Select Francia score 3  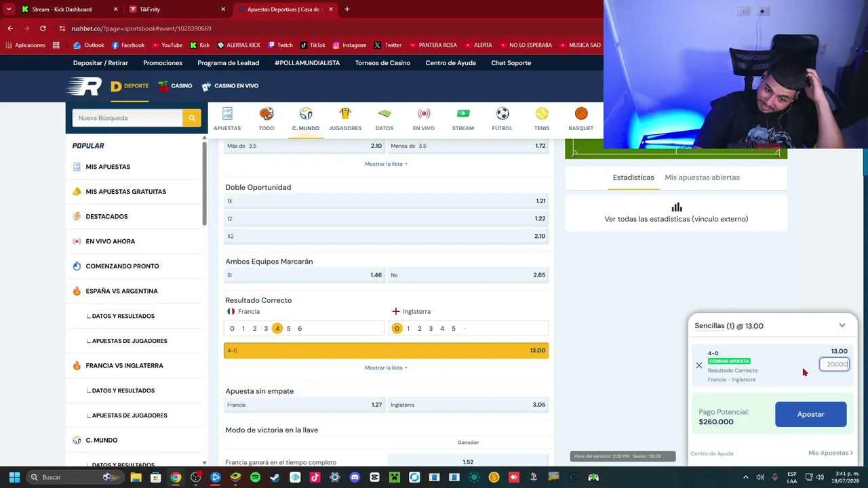click(266, 329)
